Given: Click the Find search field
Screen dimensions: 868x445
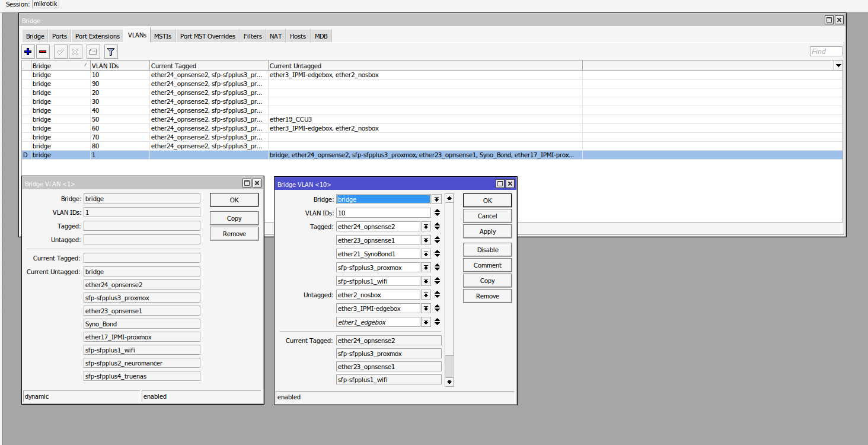Looking at the screenshot, I should [826, 52].
